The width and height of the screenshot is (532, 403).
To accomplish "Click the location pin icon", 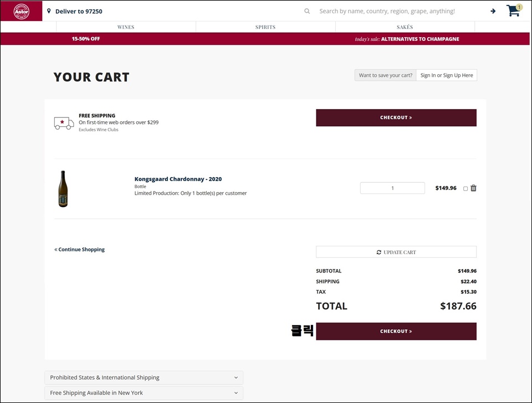I will click(49, 11).
